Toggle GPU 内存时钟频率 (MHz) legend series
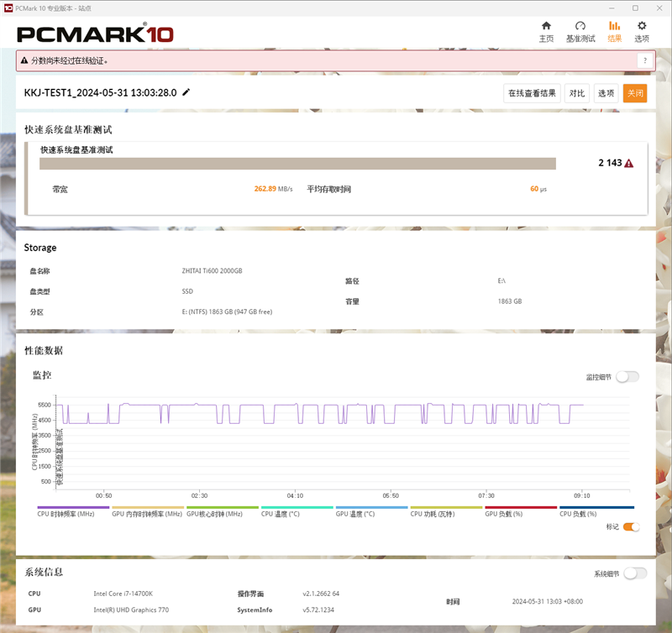 click(x=147, y=514)
